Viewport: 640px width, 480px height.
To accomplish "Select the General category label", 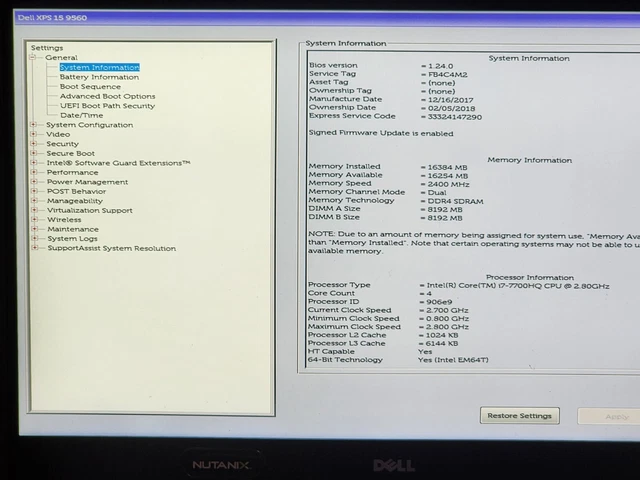I will (61, 58).
